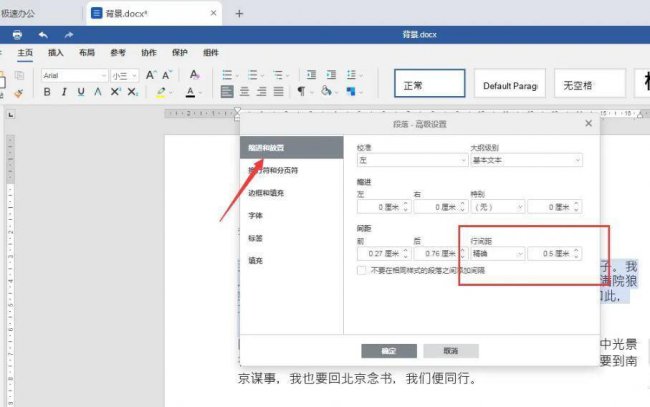Cancel the paragraph settings dialog
Screen dimensions: 650x407
[x=451, y=351]
